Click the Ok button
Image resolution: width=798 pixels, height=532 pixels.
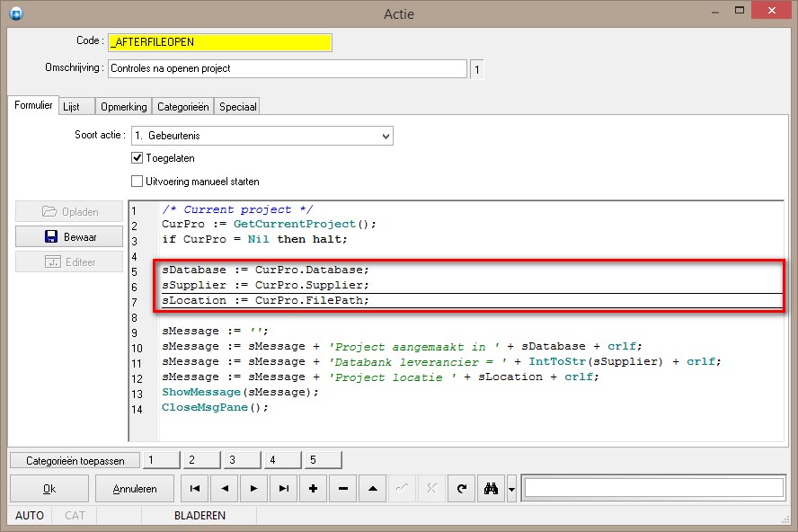click(49, 489)
